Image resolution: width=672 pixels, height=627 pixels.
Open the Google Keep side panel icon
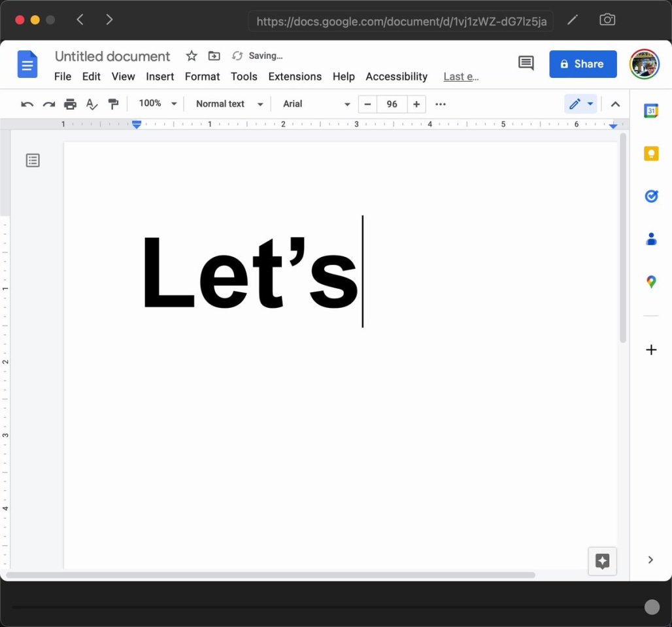651,154
